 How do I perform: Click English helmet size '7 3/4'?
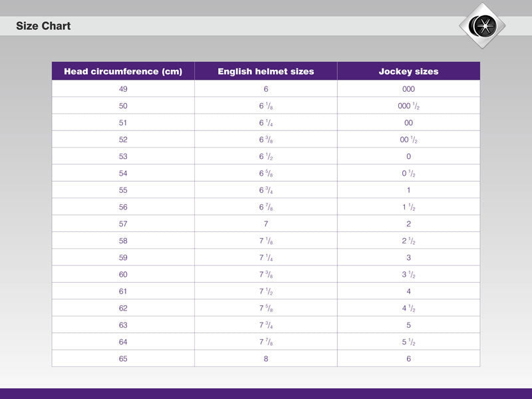[x=266, y=325]
